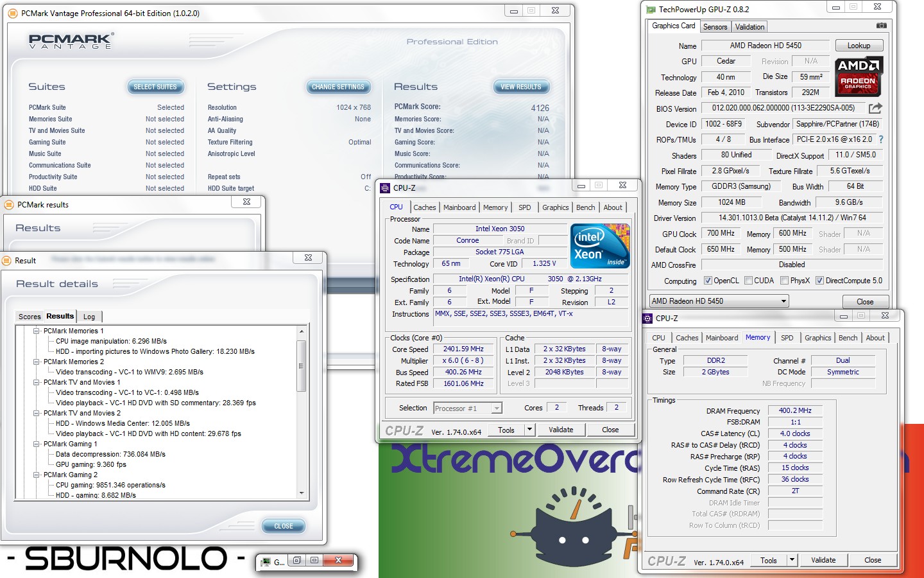Collapse the PCMark Gaming 1 tree node
The width and height of the screenshot is (924, 578).
pyautogui.click(x=37, y=444)
